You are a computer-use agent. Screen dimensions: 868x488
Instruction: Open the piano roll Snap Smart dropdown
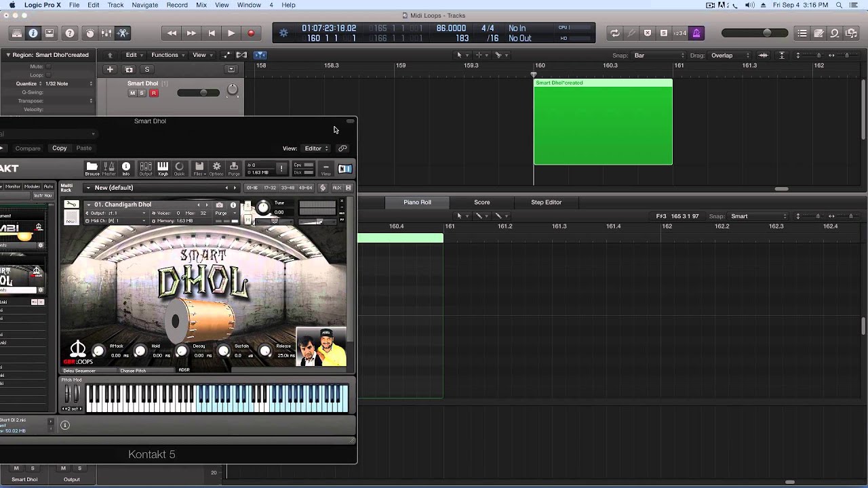759,216
